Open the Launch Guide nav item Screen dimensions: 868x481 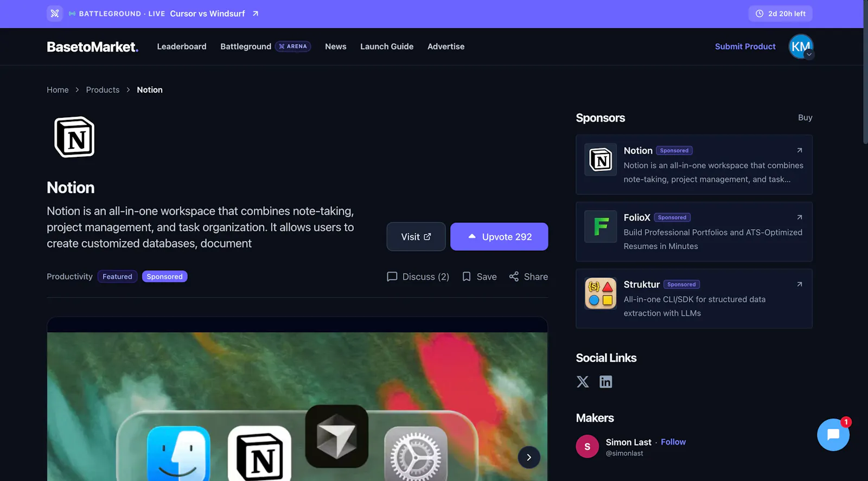pos(387,47)
